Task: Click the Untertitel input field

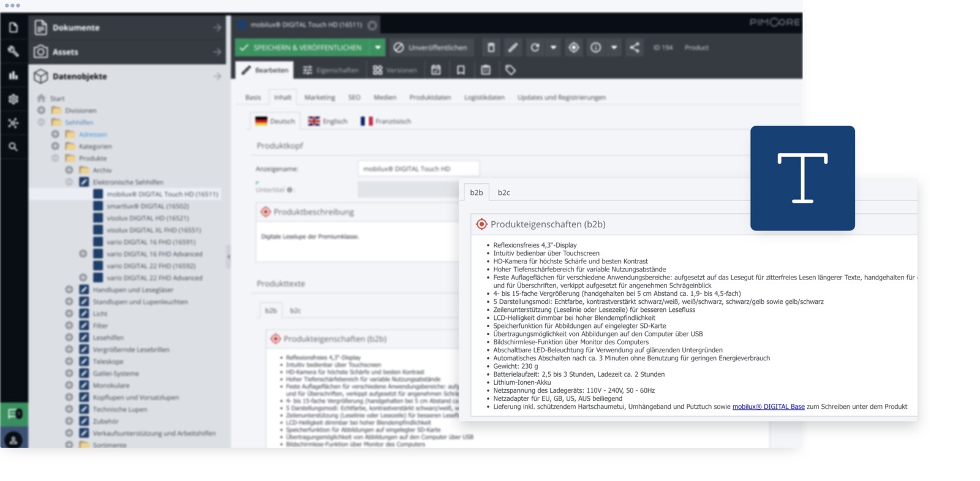Action: [x=409, y=190]
